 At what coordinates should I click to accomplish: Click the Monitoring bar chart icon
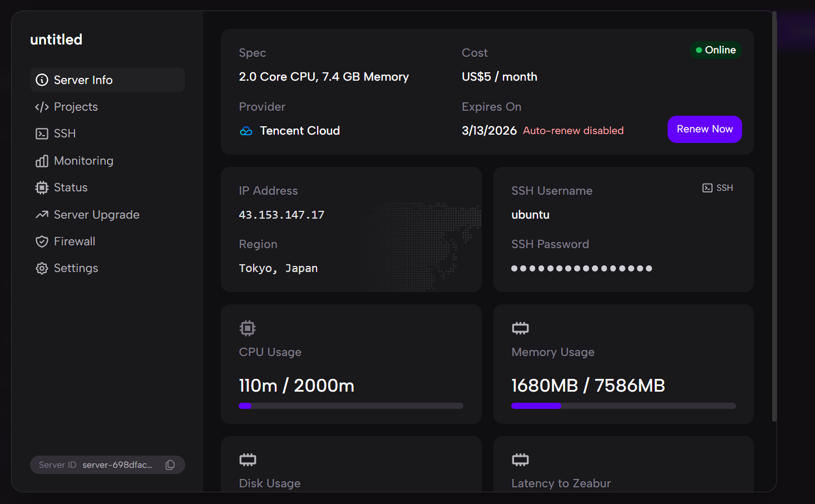pos(42,161)
